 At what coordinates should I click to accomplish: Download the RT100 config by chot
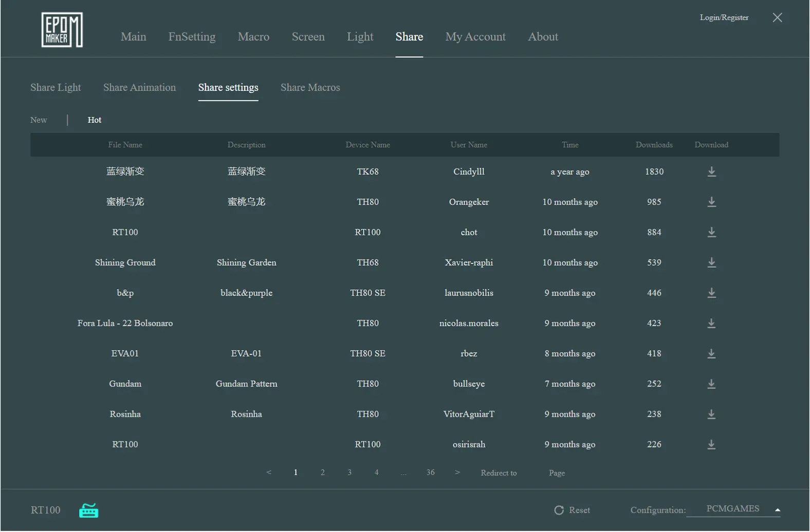pos(711,232)
